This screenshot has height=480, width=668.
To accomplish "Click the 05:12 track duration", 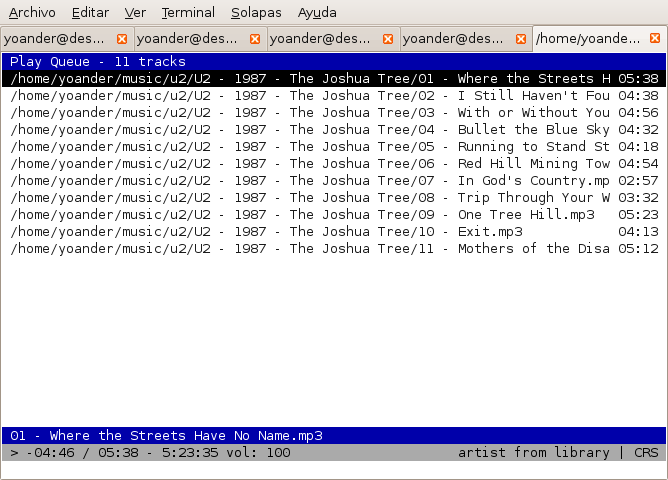I will point(638,249).
